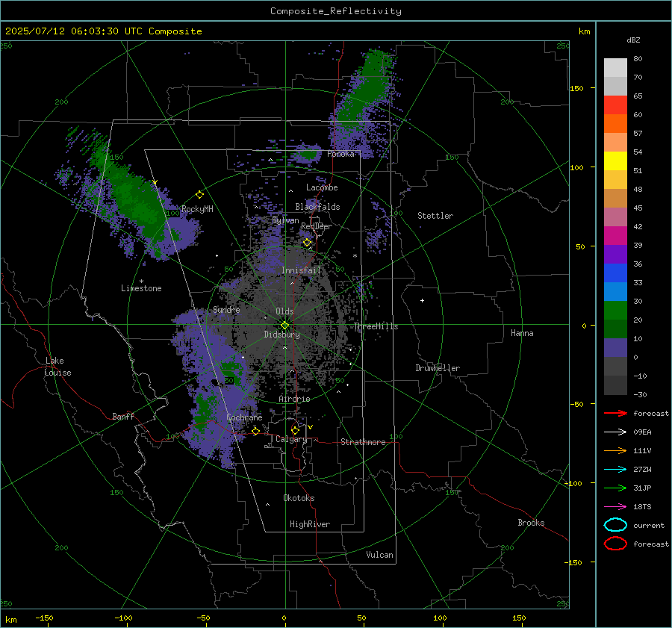Select the blue 33 dBZ color swatch
The image size is (672, 628).
(615, 273)
